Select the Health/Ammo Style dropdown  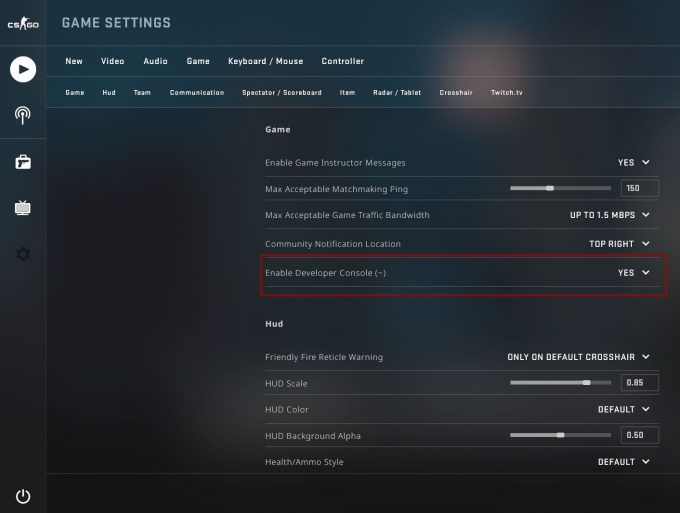point(623,462)
